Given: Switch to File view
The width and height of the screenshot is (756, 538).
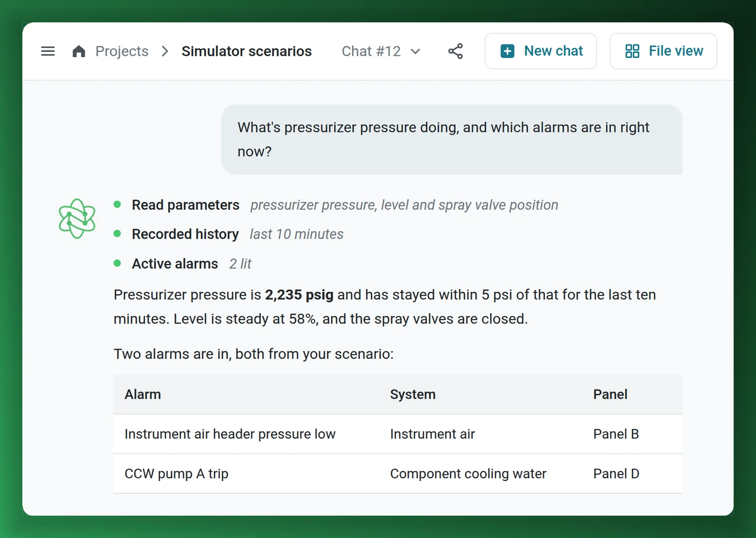Looking at the screenshot, I should click(663, 51).
